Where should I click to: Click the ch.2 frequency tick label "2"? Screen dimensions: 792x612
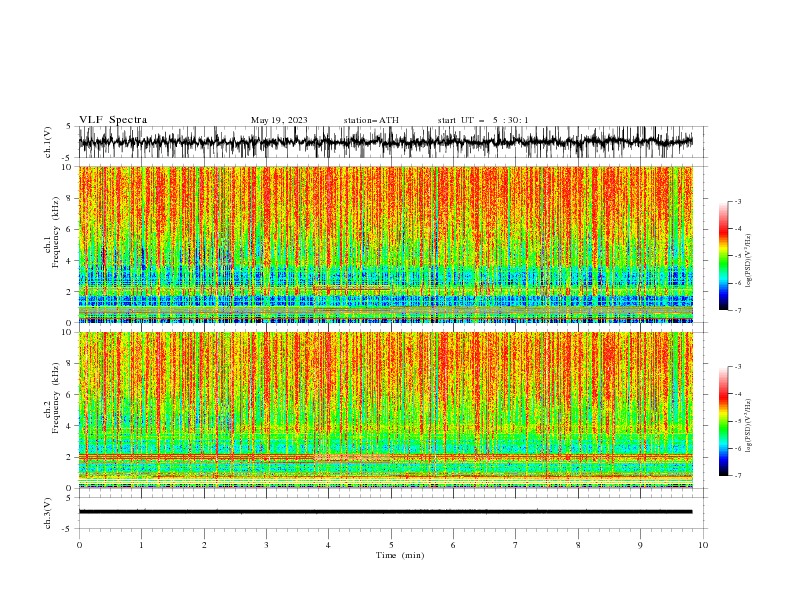[x=70, y=457]
